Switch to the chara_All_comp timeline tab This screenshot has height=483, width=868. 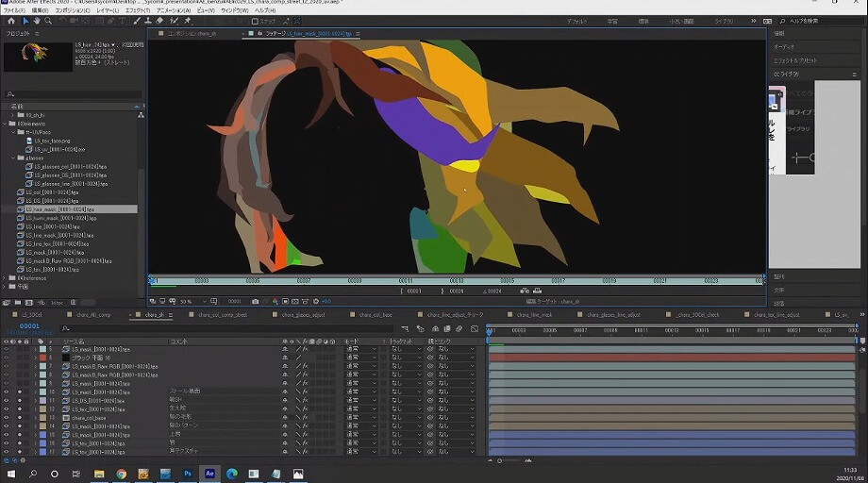[x=93, y=315]
